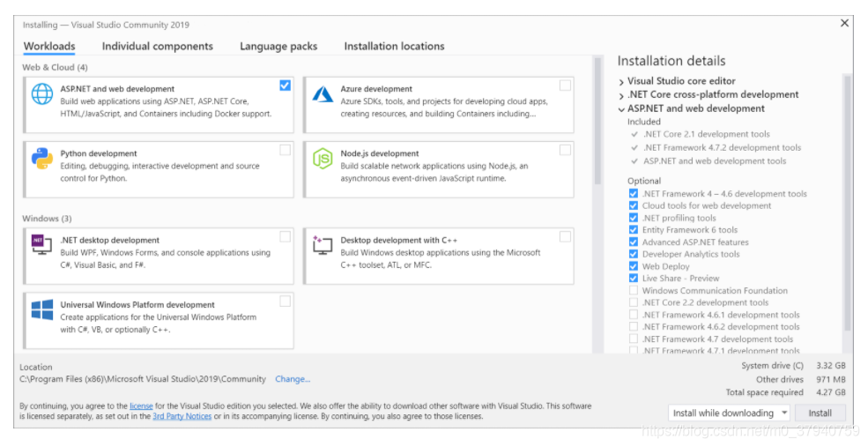This screenshot has height=447, width=868.
Task: Expand .NET Core cross-platform development details
Action: (x=621, y=96)
